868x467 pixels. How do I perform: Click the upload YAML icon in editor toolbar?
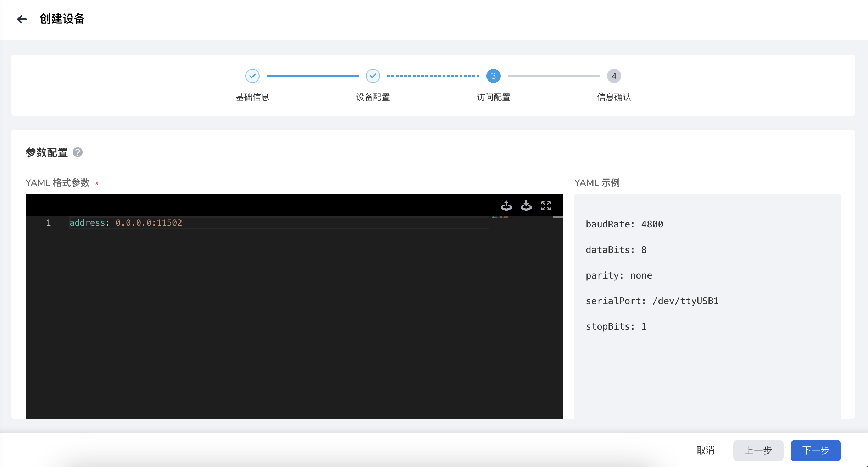(x=506, y=206)
